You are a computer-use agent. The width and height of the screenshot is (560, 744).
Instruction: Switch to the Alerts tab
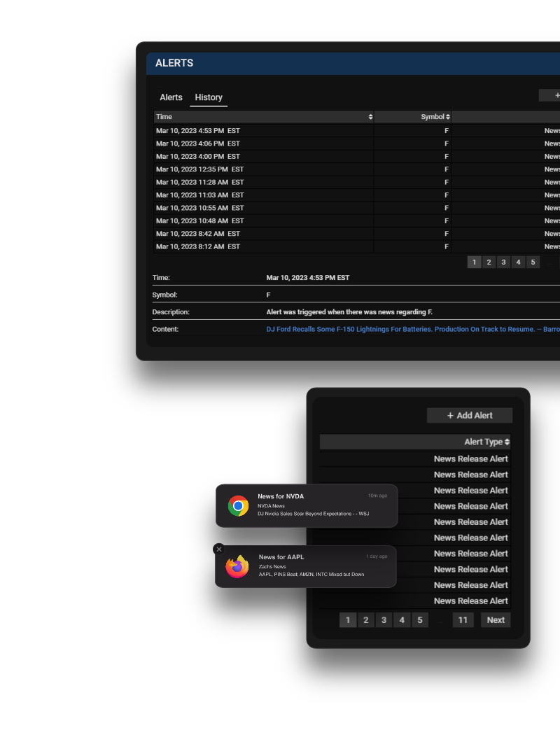[x=171, y=97]
